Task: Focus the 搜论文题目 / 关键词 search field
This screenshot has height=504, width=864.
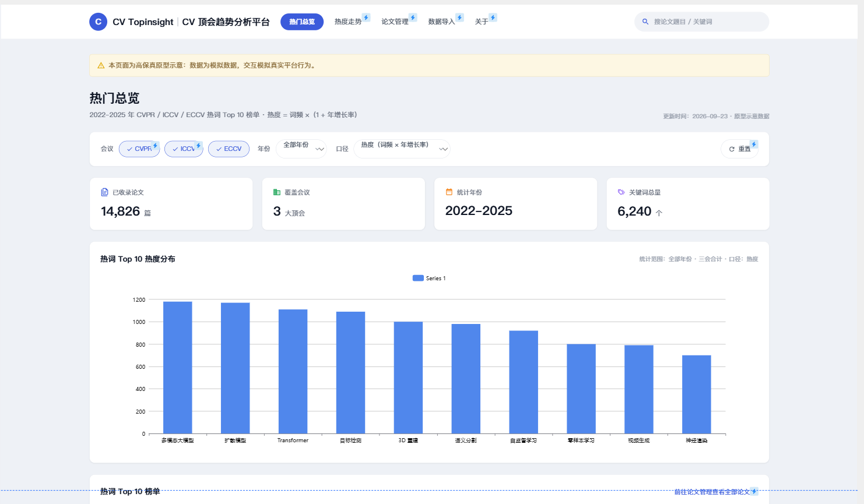Action: [x=701, y=22]
